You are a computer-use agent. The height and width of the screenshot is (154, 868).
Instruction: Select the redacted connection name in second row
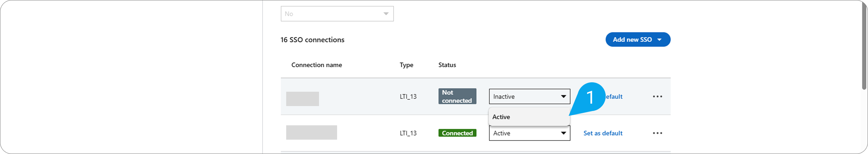point(311,132)
